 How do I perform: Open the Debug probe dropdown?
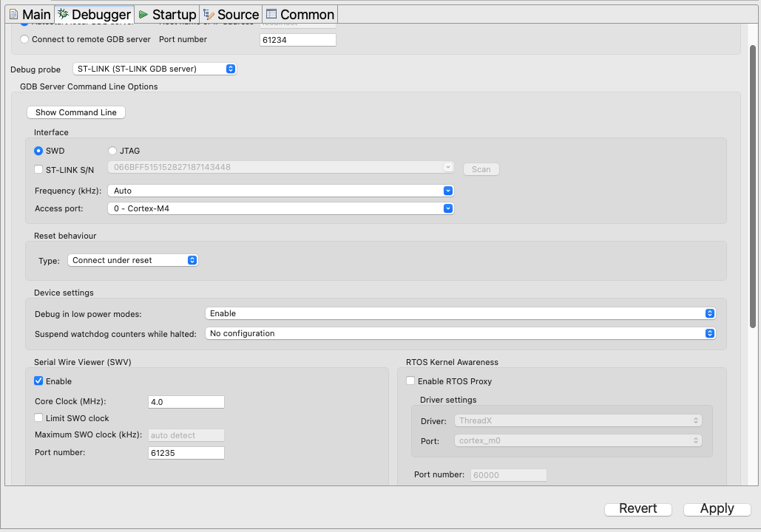(229, 68)
